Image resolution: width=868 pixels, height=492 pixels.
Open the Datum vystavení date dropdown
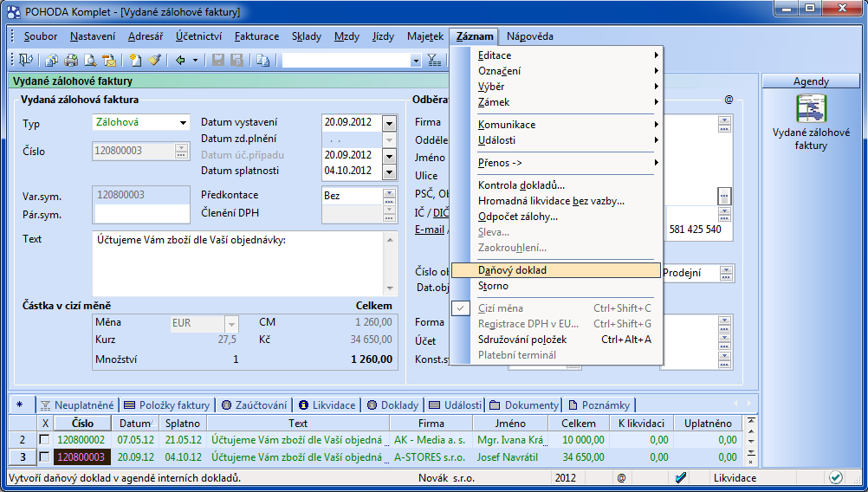[389, 123]
